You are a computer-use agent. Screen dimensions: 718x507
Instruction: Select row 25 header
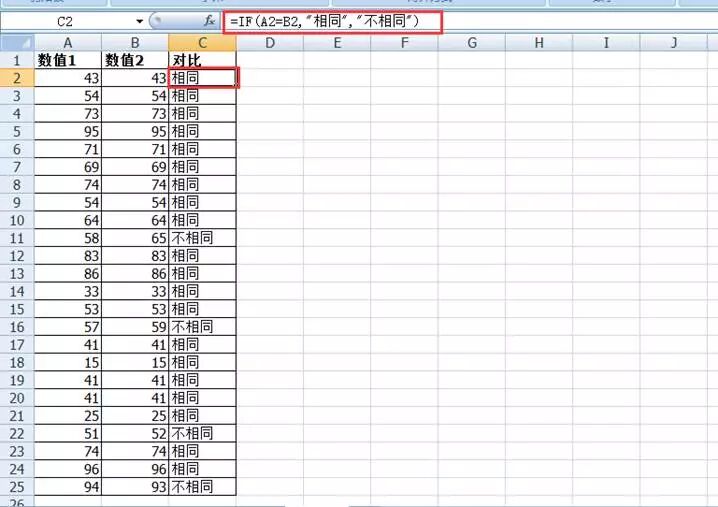tap(17, 487)
